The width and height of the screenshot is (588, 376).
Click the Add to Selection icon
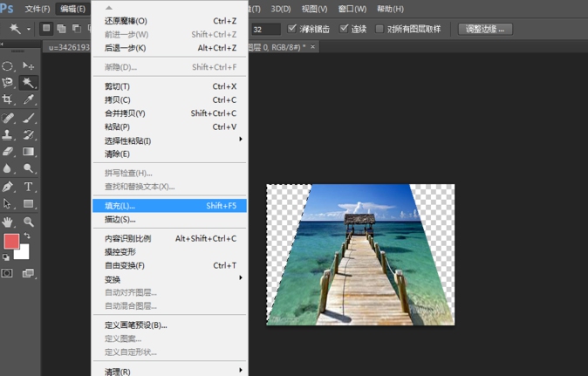tap(61, 29)
